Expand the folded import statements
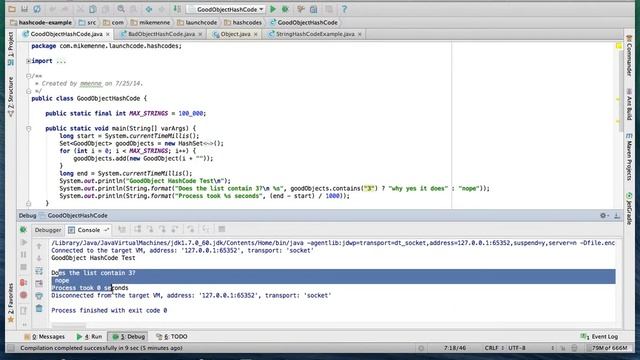The width and height of the screenshot is (640, 360). point(29,61)
